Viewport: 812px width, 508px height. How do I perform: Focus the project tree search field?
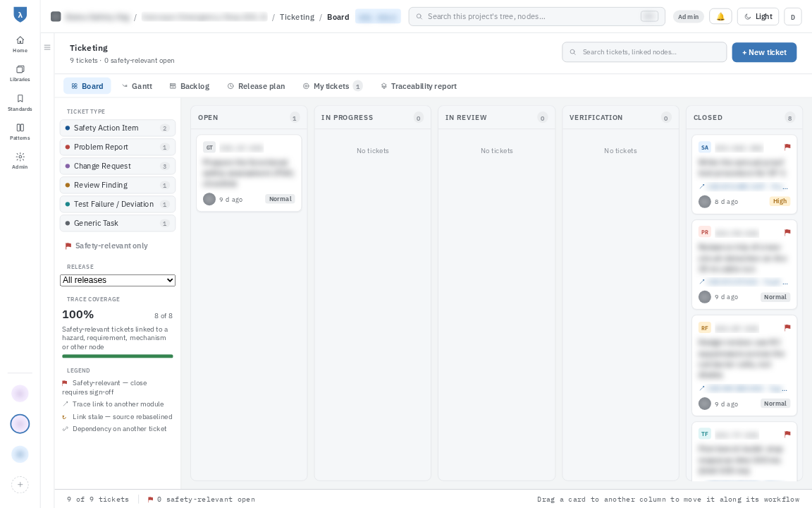tap(536, 17)
